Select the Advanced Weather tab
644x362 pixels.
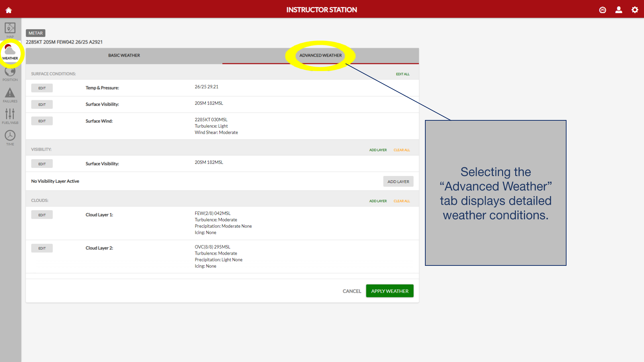point(320,56)
